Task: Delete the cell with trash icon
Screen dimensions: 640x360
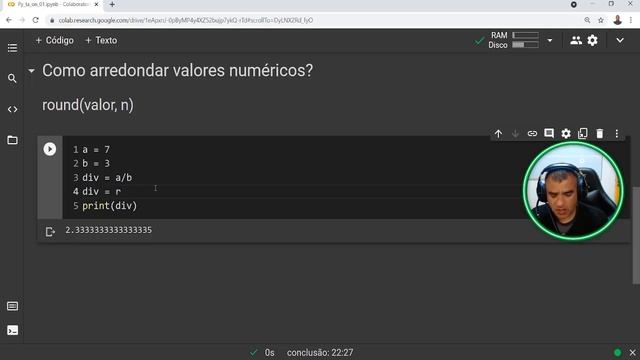Action: (600, 133)
